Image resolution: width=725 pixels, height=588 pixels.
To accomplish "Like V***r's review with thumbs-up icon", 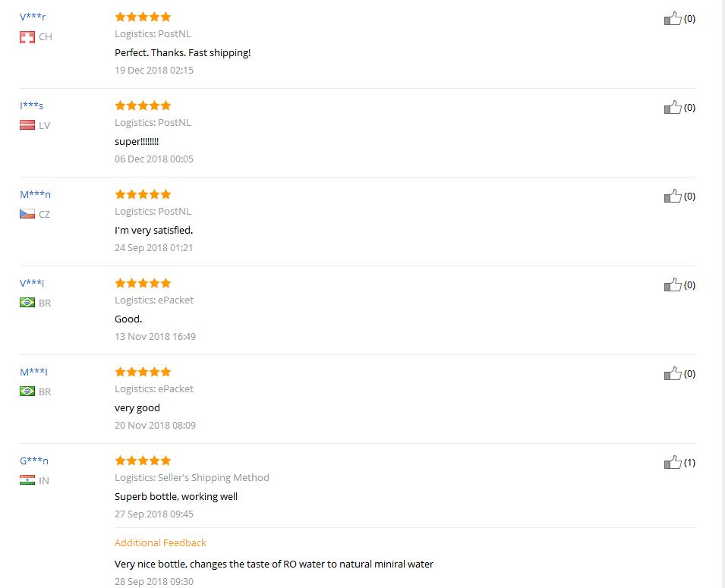I will 673,18.
